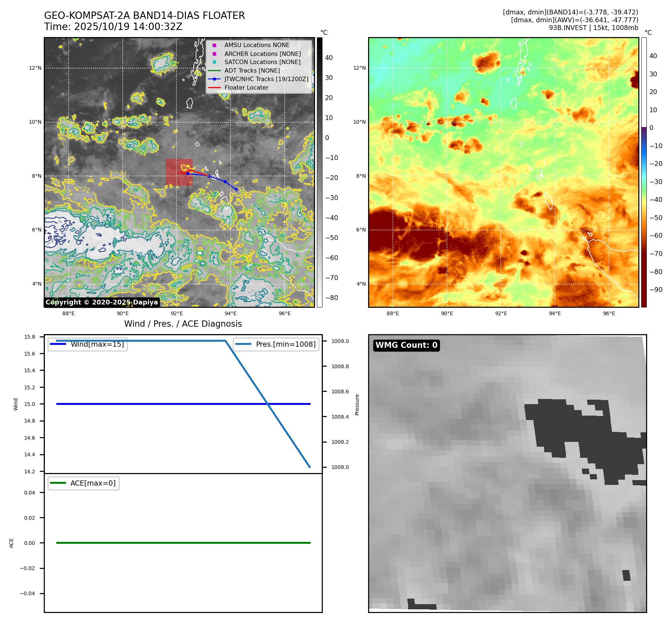This screenshot has width=672, height=626.
Task: Select the blue JTWC/NHC Tracks legend marker
Action: [214, 79]
